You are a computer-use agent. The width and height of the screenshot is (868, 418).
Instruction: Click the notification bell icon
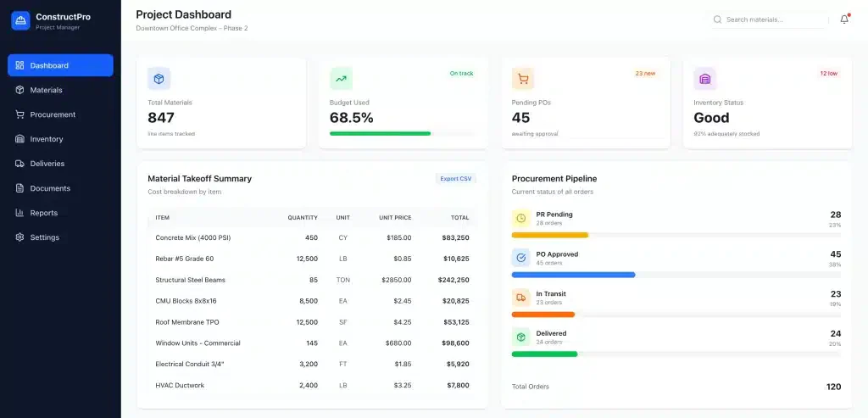(x=844, y=20)
